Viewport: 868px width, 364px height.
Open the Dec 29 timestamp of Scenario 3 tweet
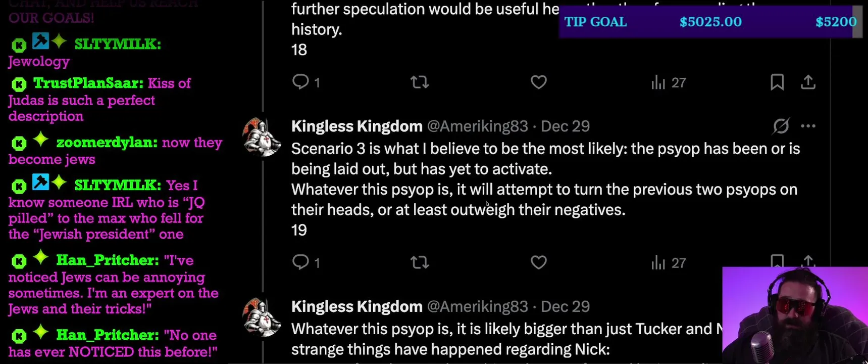click(x=565, y=126)
